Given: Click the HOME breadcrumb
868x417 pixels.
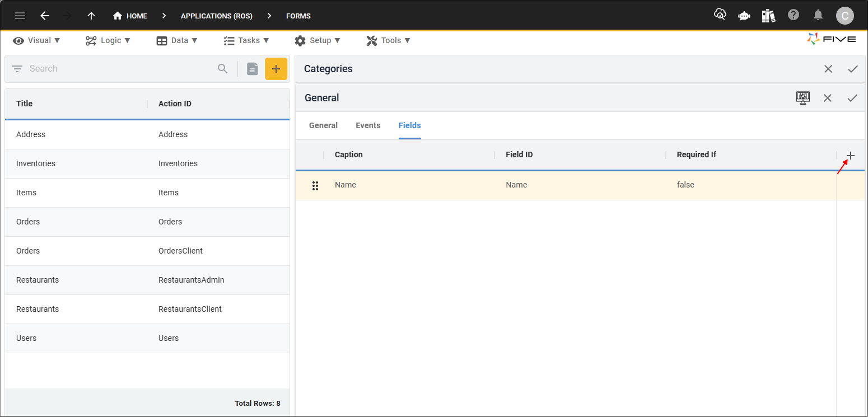Looking at the screenshot, I should 130,16.
